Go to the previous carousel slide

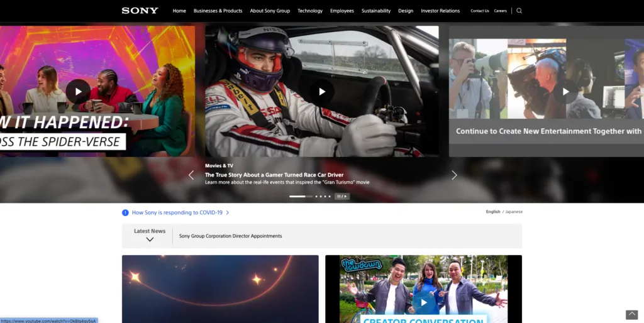[191, 175]
